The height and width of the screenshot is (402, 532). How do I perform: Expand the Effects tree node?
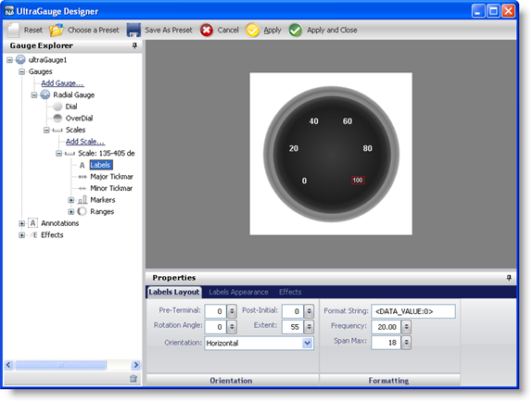tap(21, 235)
